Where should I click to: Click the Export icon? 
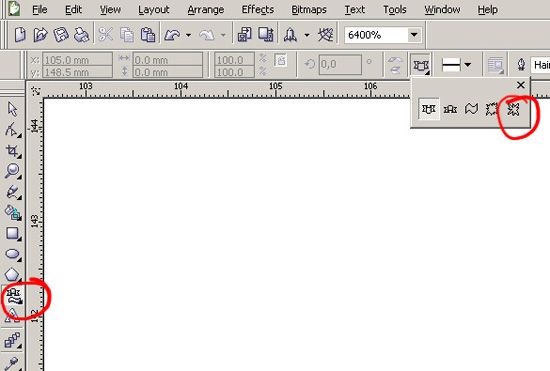pos(266,35)
